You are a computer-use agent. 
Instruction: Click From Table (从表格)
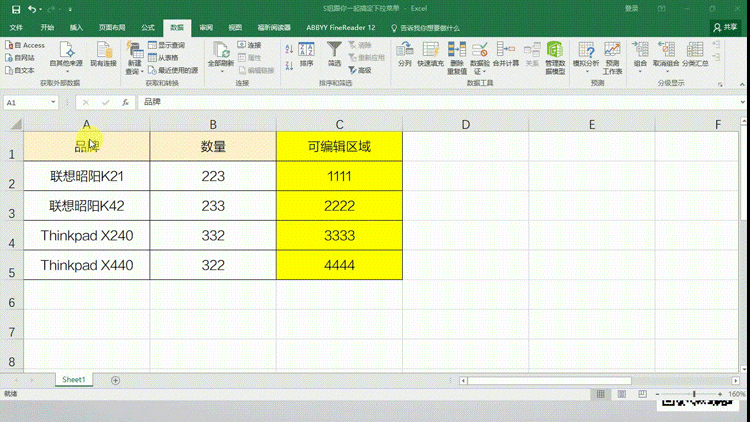[163, 57]
